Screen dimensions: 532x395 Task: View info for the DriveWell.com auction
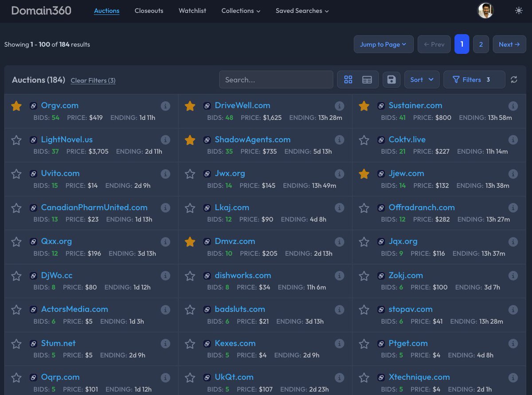pos(340,106)
